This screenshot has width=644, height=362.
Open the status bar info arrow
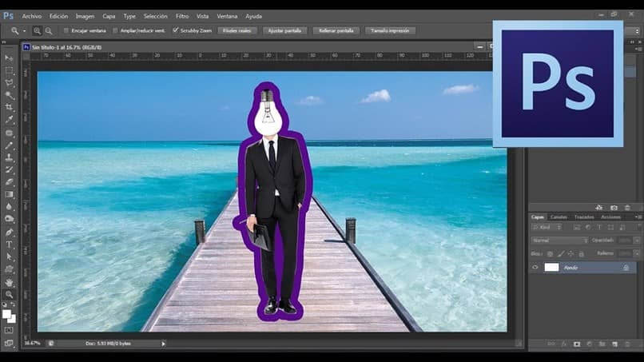[x=163, y=344]
